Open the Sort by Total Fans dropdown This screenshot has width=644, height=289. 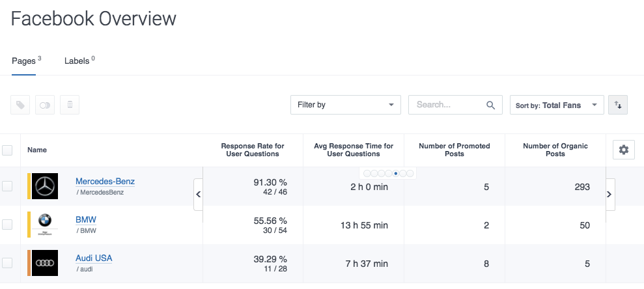pos(557,105)
